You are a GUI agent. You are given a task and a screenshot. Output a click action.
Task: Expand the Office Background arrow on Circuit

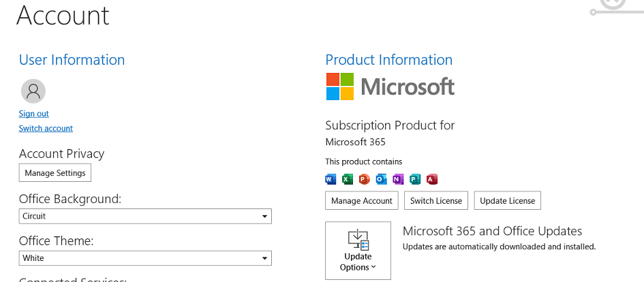pyautogui.click(x=265, y=217)
